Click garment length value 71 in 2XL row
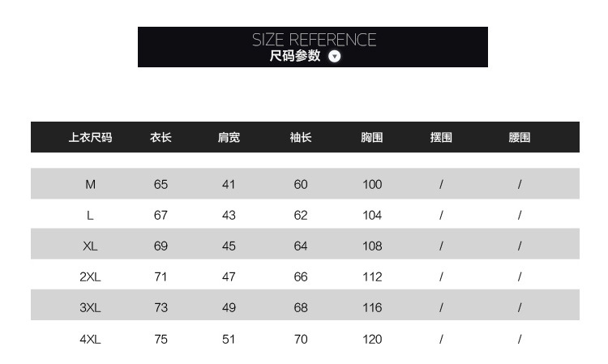The height and width of the screenshot is (364, 608). click(161, 276)
